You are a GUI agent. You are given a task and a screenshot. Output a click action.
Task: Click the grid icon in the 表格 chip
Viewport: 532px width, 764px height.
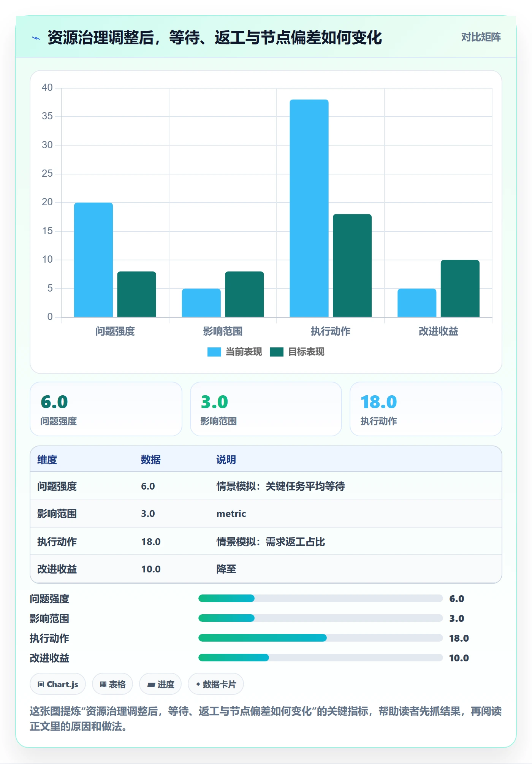coord(103,685)
